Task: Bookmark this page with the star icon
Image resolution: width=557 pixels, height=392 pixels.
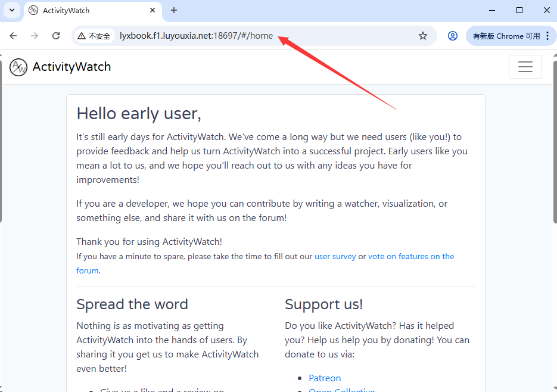Action: coord(423,36)
